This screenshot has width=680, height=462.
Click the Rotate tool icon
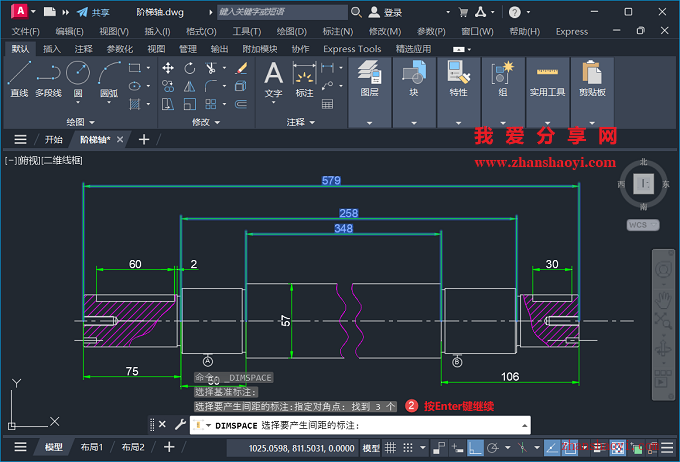pyautogui.click(x=190, y=68)
